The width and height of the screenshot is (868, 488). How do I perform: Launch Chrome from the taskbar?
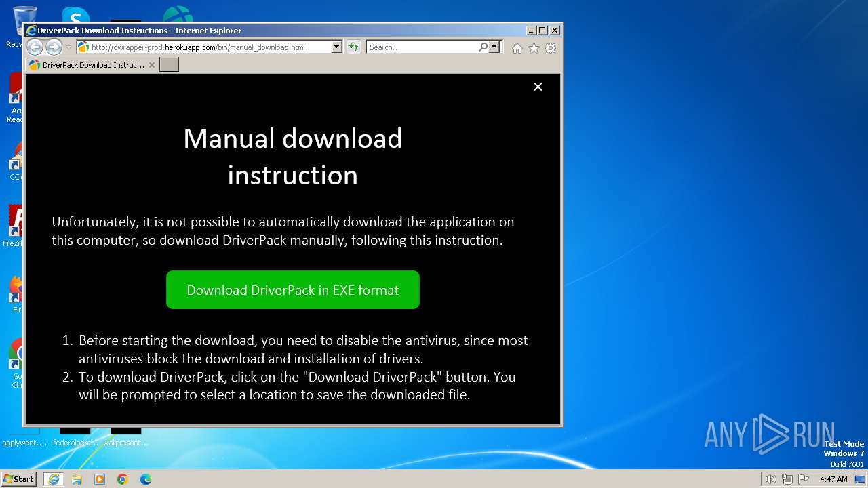(123, 479)
